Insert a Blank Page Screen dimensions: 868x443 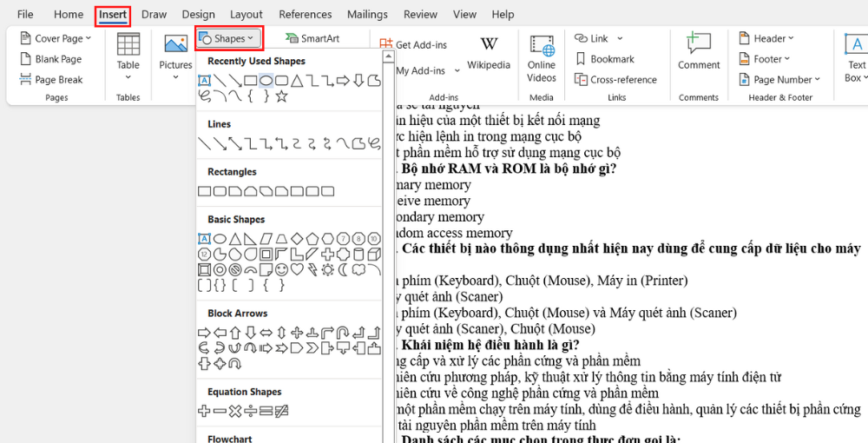pos(51,59)
